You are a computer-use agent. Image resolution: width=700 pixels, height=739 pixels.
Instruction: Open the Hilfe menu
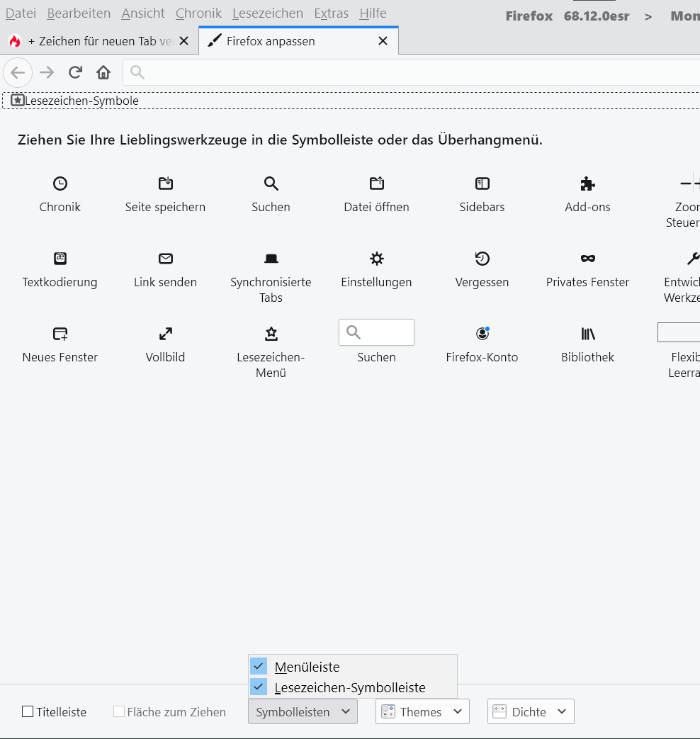373,13
